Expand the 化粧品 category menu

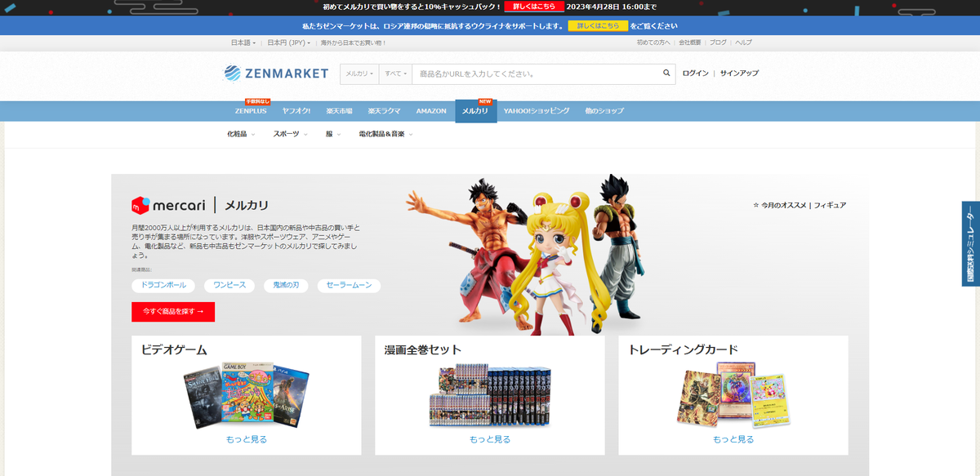(241, 134)
